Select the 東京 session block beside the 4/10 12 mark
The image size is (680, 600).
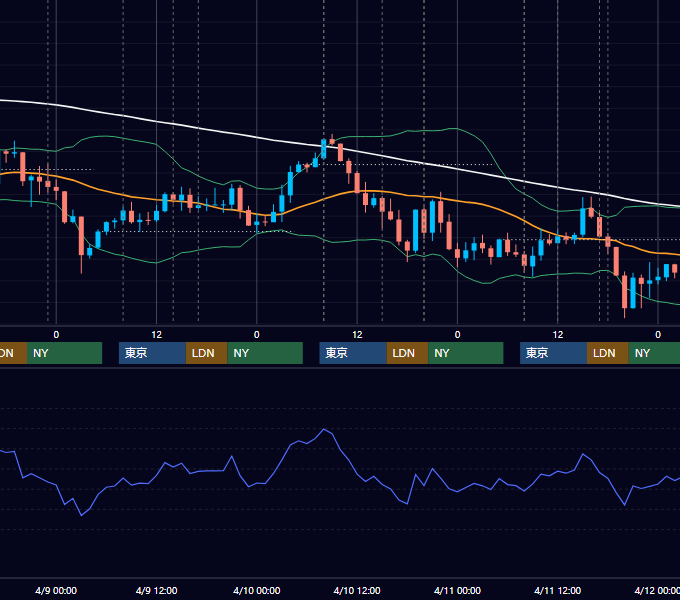tap(353, 353)
